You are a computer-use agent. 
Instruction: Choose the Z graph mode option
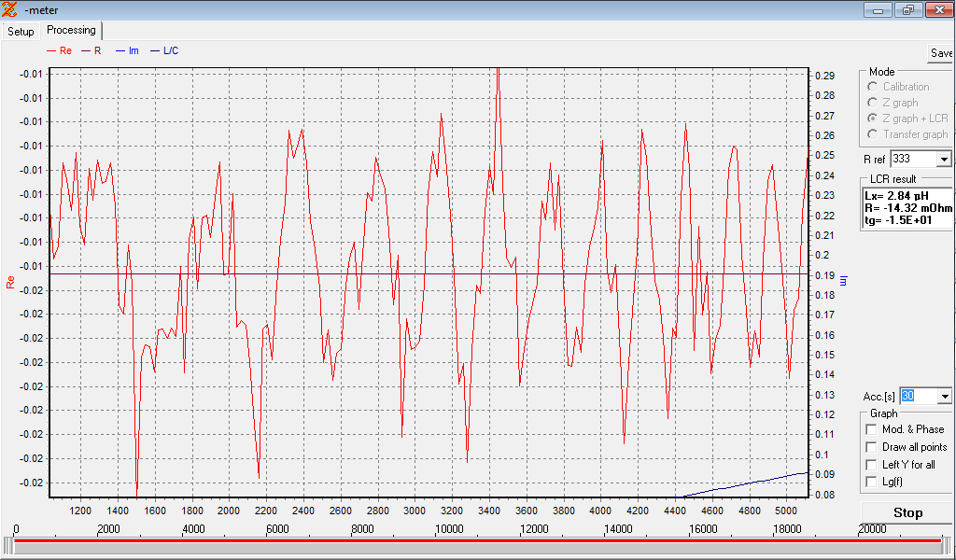coord(873,103)
